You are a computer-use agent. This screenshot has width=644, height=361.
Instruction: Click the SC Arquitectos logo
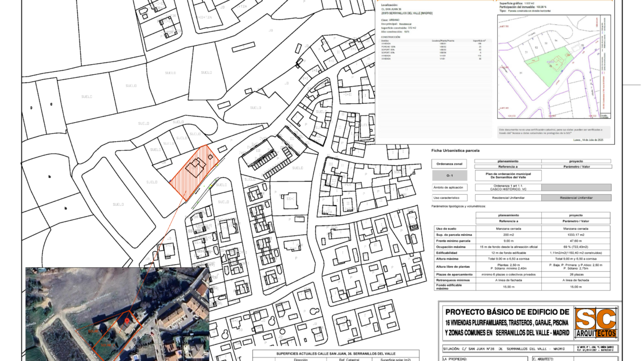[595, 323]
